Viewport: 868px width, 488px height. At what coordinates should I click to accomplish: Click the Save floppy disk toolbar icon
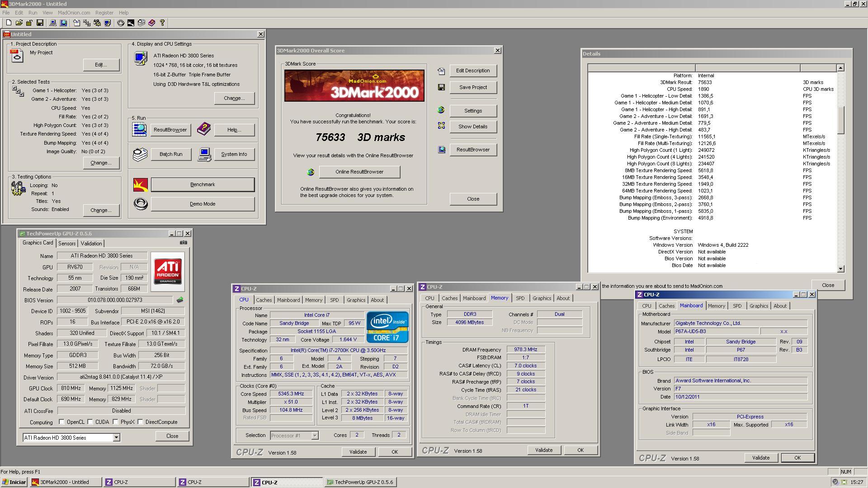pos(40,23)
